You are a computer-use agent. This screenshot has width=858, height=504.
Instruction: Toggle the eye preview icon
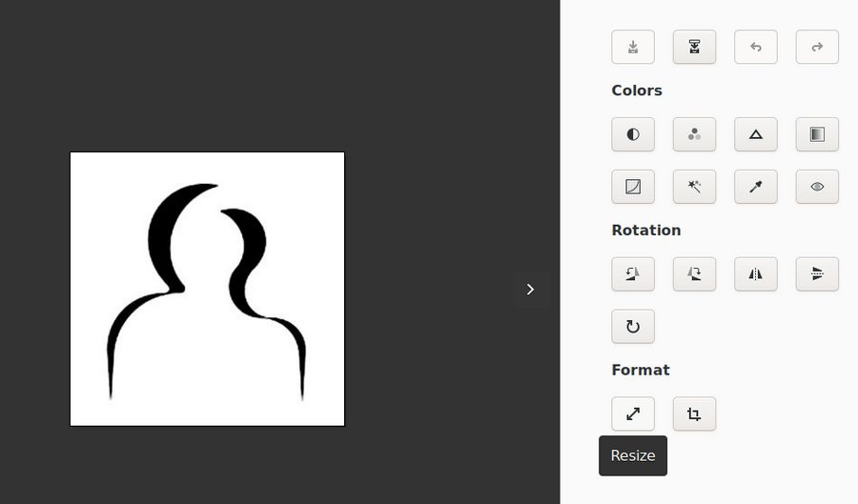tap(817, 187)
